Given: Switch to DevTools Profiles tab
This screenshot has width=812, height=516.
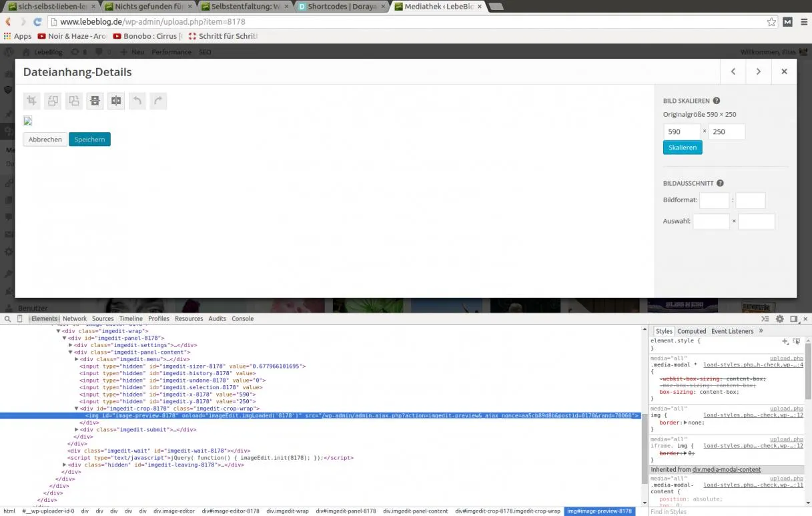Looking at the screenshot, I should [x=159, y=319].
